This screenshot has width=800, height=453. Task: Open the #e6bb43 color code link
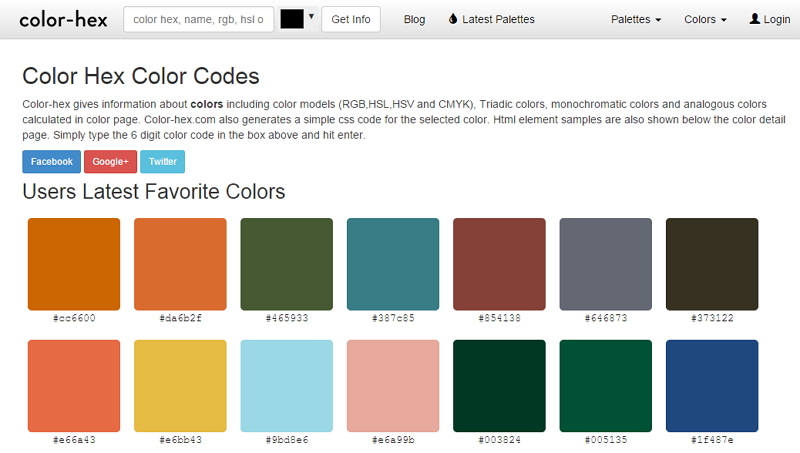(x=180, y=440)
